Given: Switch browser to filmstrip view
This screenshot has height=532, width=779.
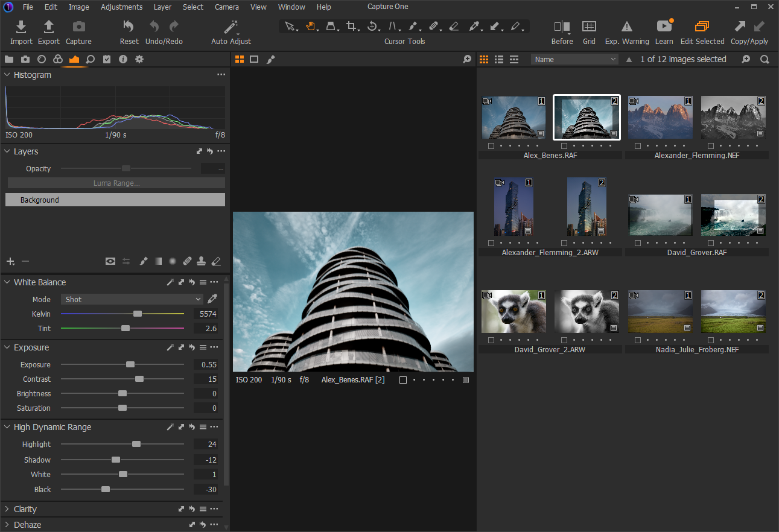Looking at the screenshot, I should click(514, 59).
